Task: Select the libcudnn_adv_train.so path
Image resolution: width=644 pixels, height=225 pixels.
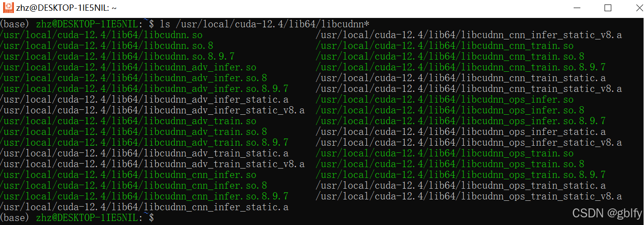Action: click(128, 121)
